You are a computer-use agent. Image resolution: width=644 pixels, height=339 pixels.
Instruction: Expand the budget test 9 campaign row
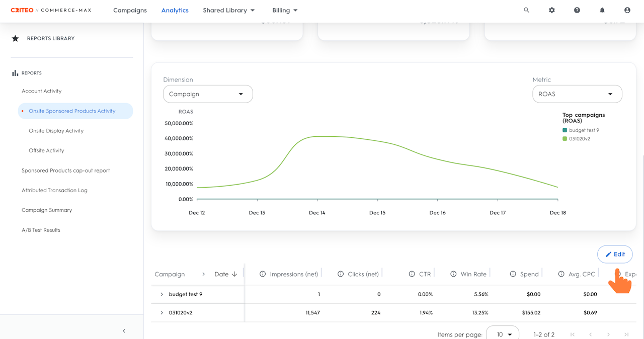[162, 294]
